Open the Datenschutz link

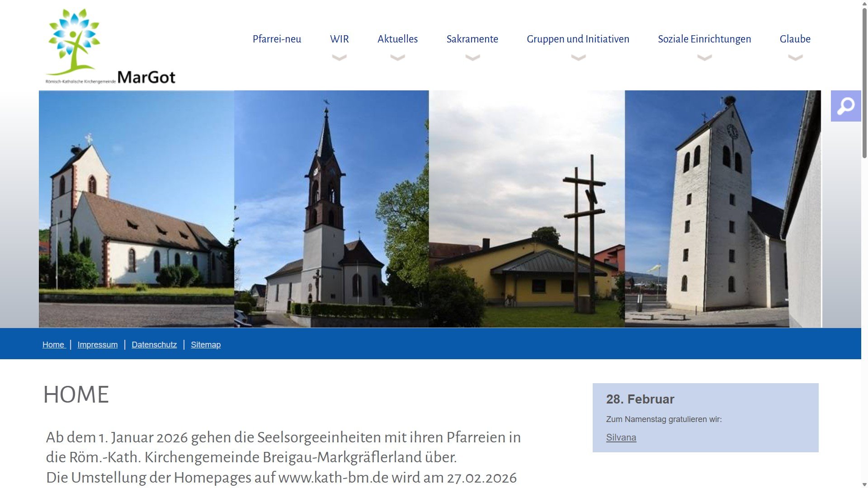(154, 345)
